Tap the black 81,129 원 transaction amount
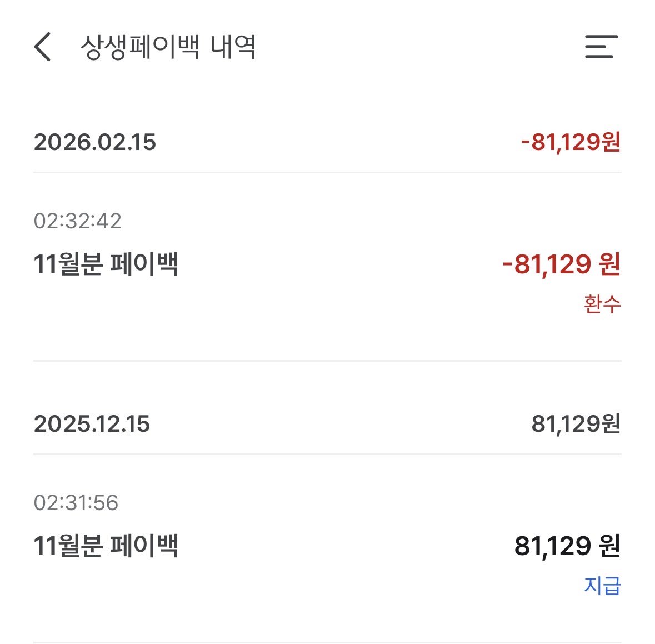 [567, 546]
